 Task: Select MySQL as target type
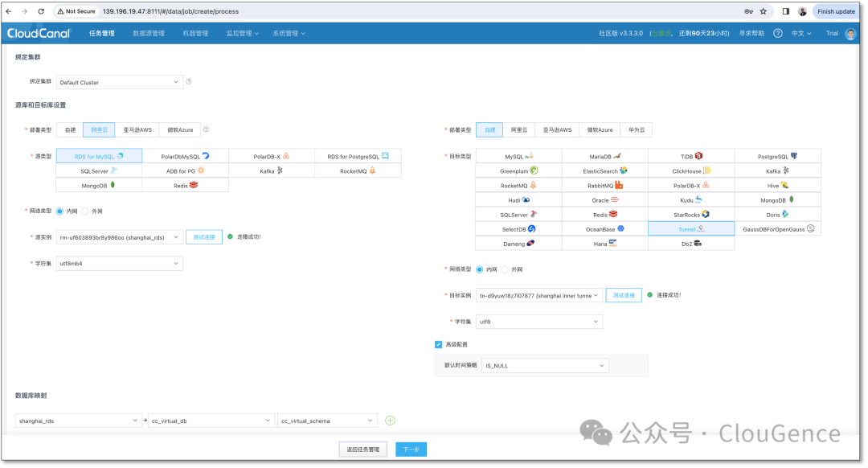pos(518,156)
